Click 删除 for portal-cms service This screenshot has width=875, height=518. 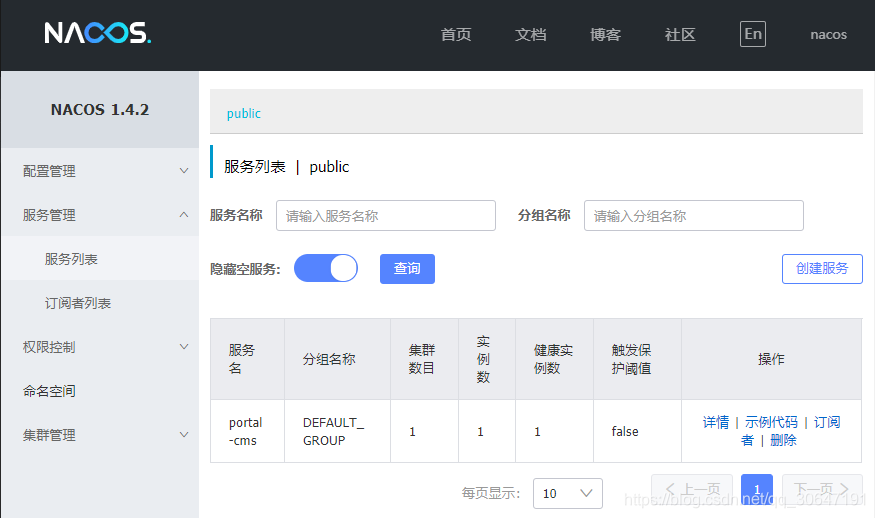pos(783,440)
